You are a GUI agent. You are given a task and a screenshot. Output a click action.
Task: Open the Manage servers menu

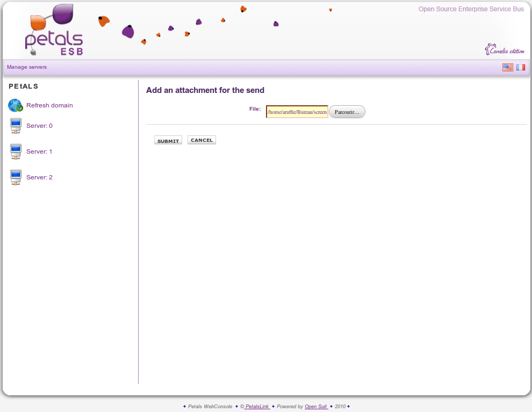coord(27,67)
